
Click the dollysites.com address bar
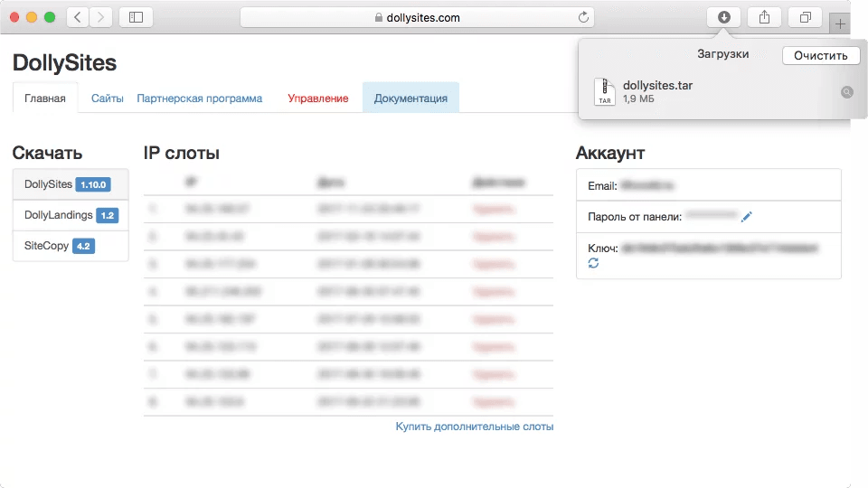pyautogui.click(x=417, y=18)
